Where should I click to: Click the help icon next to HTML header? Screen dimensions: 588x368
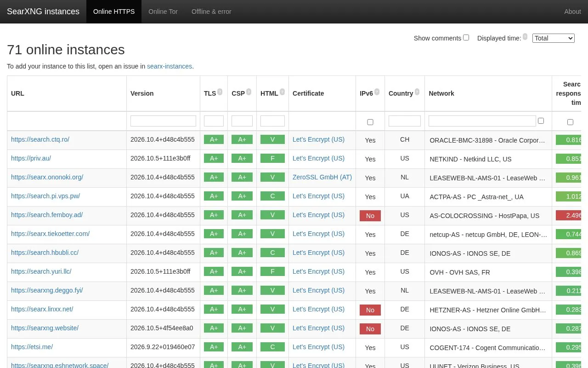point(282,92)
